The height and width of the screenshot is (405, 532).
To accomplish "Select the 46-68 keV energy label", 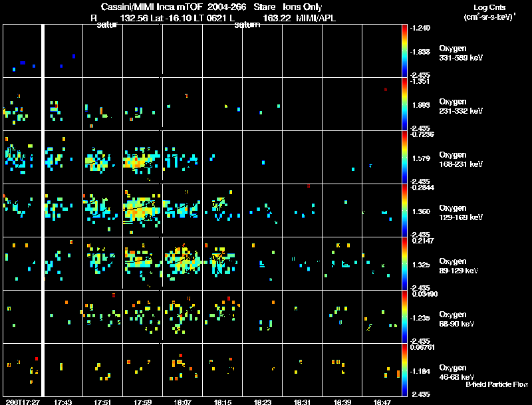I will click(457, 377).
